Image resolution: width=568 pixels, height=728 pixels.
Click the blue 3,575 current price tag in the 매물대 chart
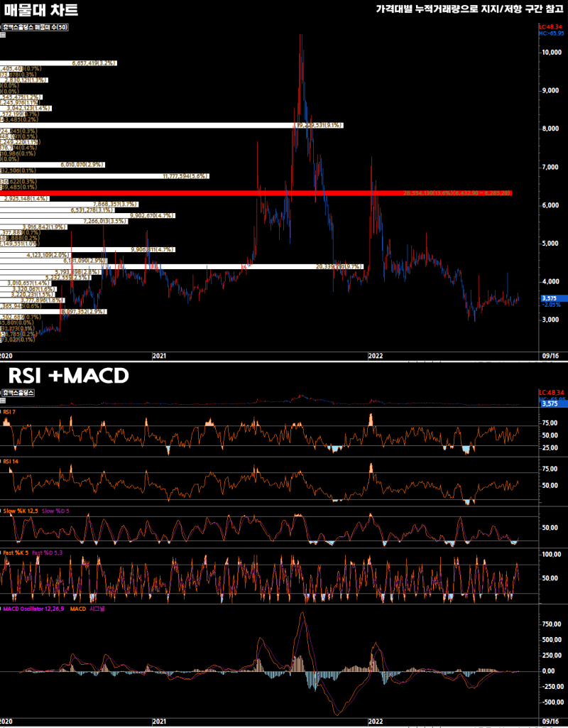[554, 298]
